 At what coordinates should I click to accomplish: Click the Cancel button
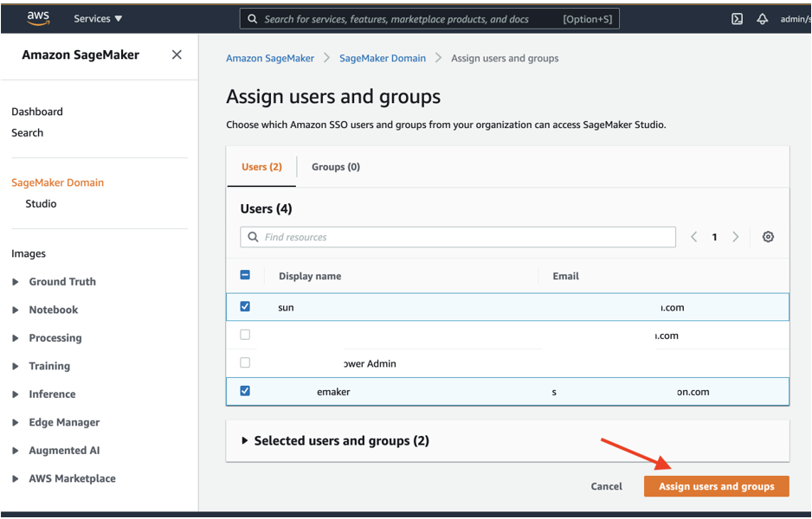tap(607, 486)
